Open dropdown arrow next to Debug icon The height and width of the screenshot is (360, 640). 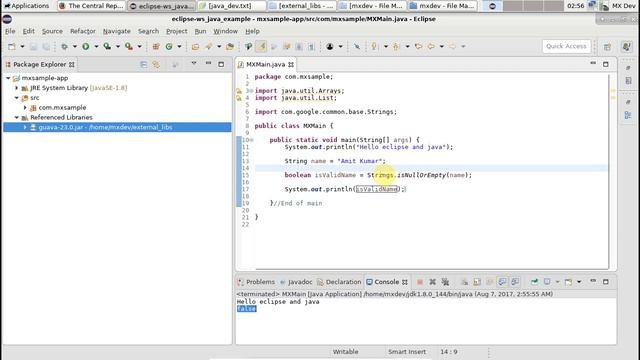point(75,47)
